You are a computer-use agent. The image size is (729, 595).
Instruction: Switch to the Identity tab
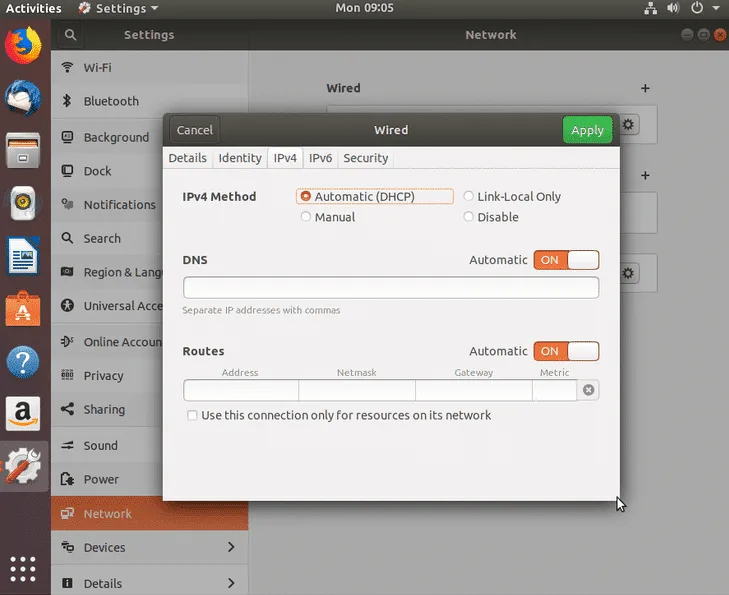tap(240, 158)
